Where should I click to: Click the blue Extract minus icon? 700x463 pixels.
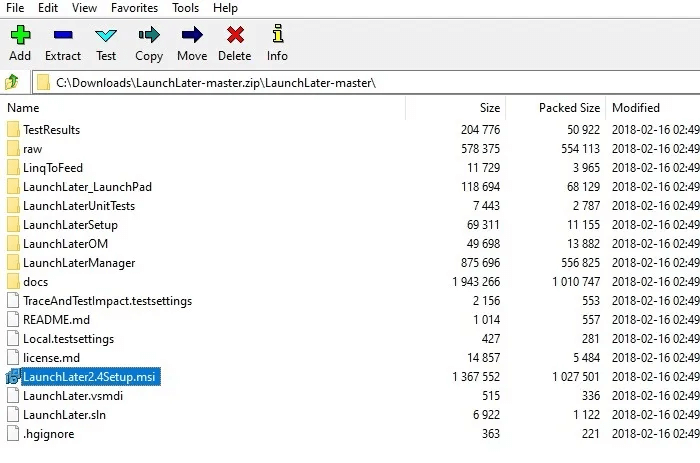click(x=63, y=35)
